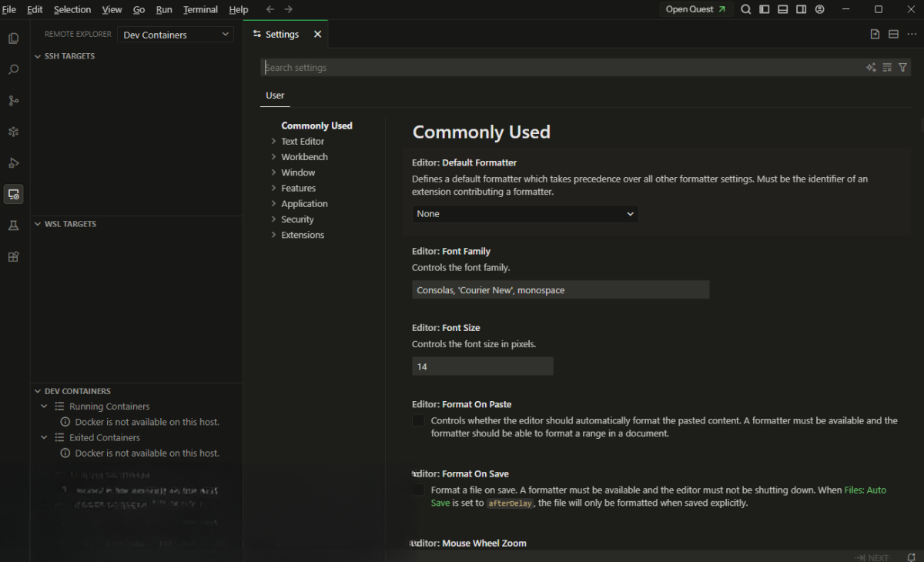Image resolution: width=924 pixels, height=562 pixels.
Task: Open the Source Control view icon
Action: coord(13,101)
